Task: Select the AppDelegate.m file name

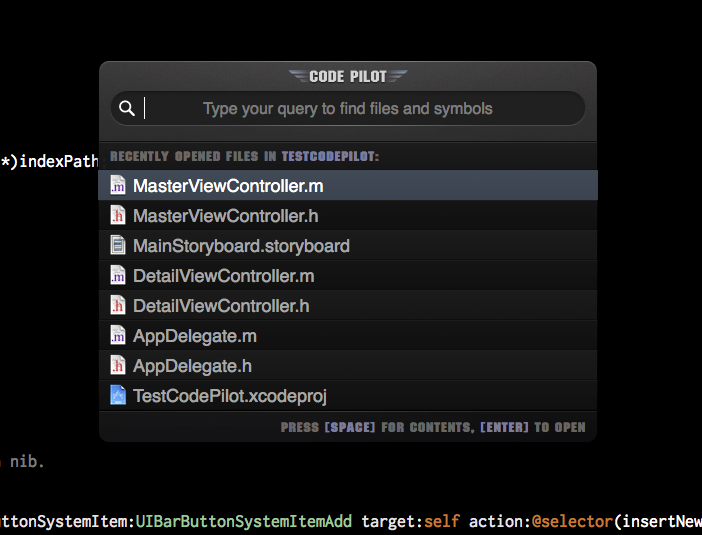Action: (x=195, y=336)
